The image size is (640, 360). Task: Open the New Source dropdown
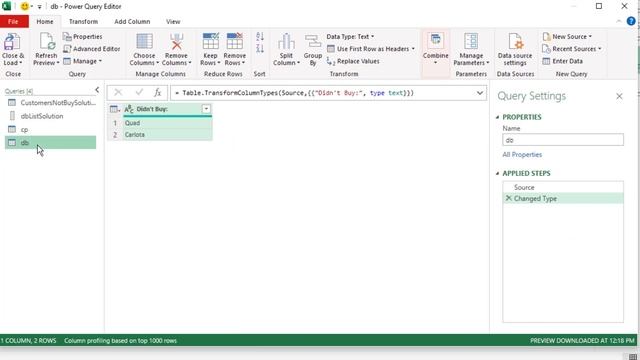coord(567,37)
